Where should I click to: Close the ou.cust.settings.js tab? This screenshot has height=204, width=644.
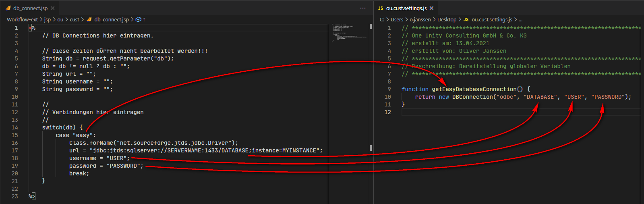click(x=432, y=8)
